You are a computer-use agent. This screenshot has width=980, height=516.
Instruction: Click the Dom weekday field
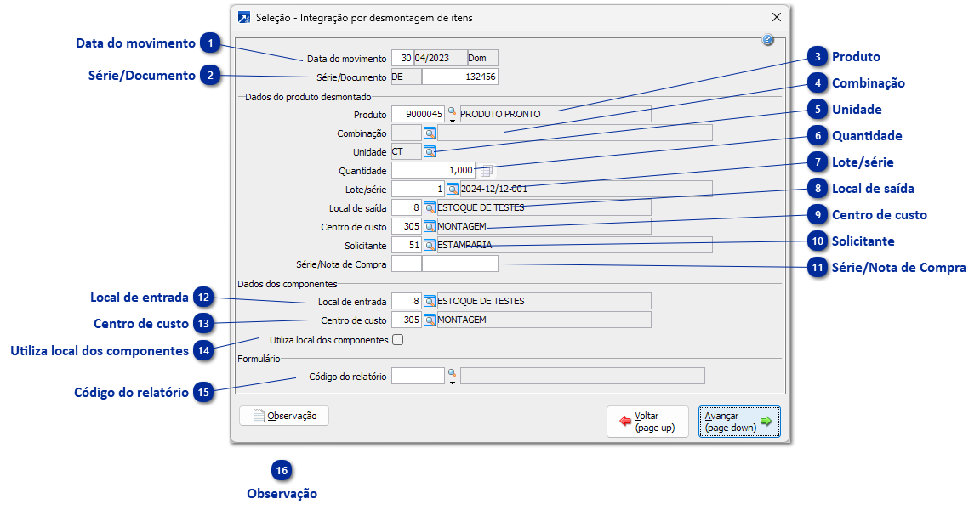[482, 58]
